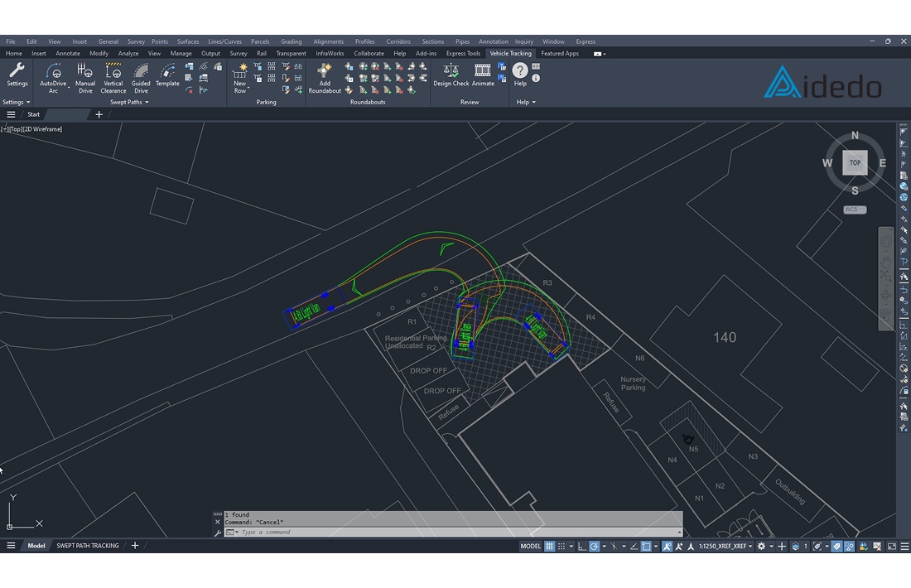This screenshot has height=588, width=911.
Task: Open the Vehicle Tracking ribbon tab
Action: [x=511, y=54]
